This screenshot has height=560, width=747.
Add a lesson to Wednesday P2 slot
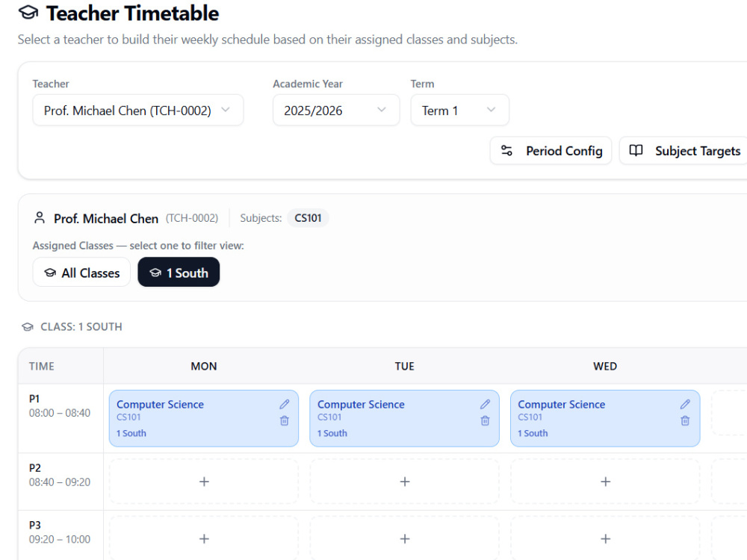pyautogui.click(x=605, y=482)
